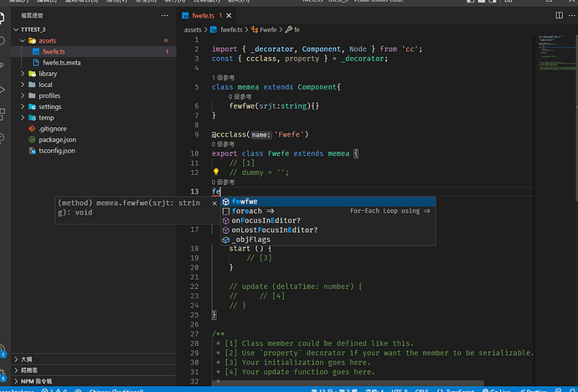Close the suggestion details popup with its X

(x=214, y=202)
